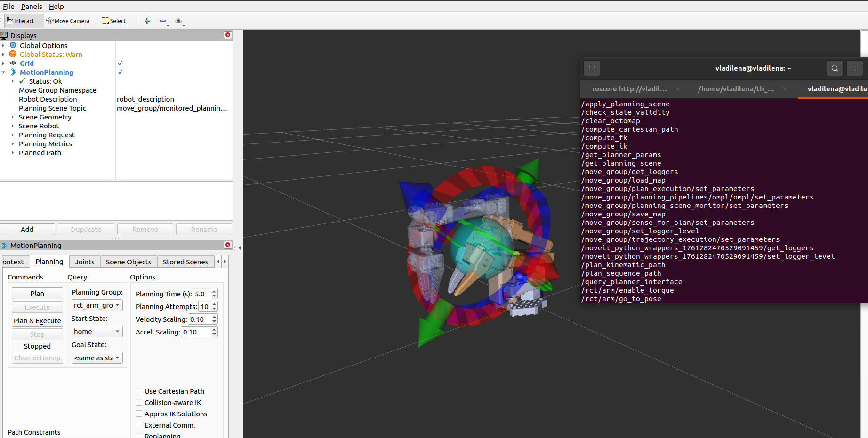Enable Use Cartesian Path option
The image size is (868, 438).
139,391
